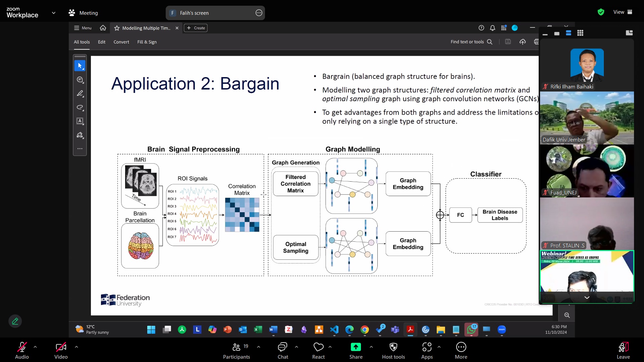Select the freeform Draw tool

[x=80, y=108]
